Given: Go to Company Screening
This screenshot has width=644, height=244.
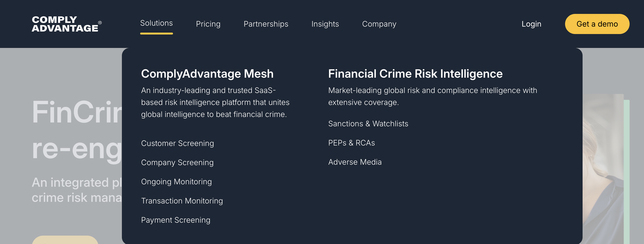Looking at the screenshot, I should point(177,163).
